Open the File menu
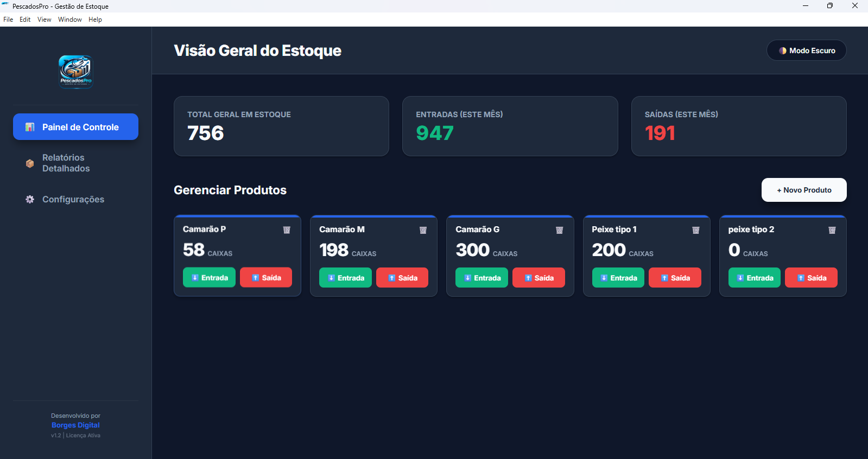The image size is (868, 459). 8,20
